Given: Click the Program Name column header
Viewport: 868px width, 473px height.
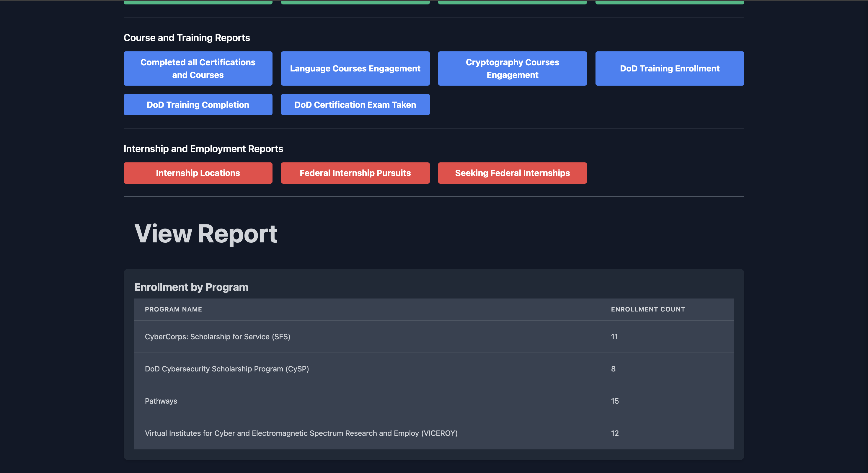Looking at the screenshot, I should click(173, 309).
